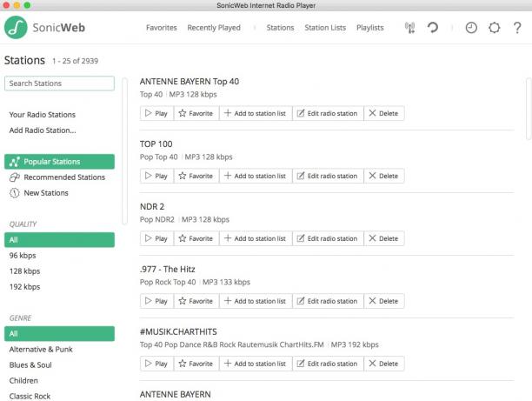This screenshot has height=401, width=532.
Task: Add NDR 2 to station list
Action: 256,238
